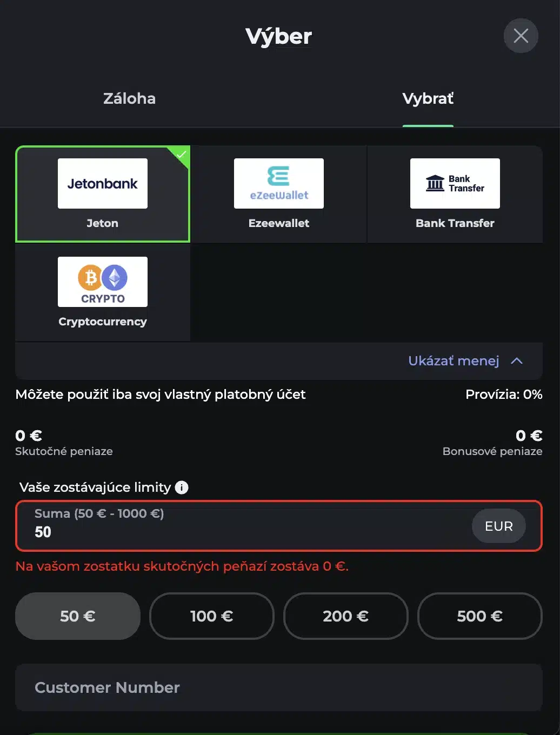
Task: Choose the eZeeWallet payment logo
Action: point(279,183)
